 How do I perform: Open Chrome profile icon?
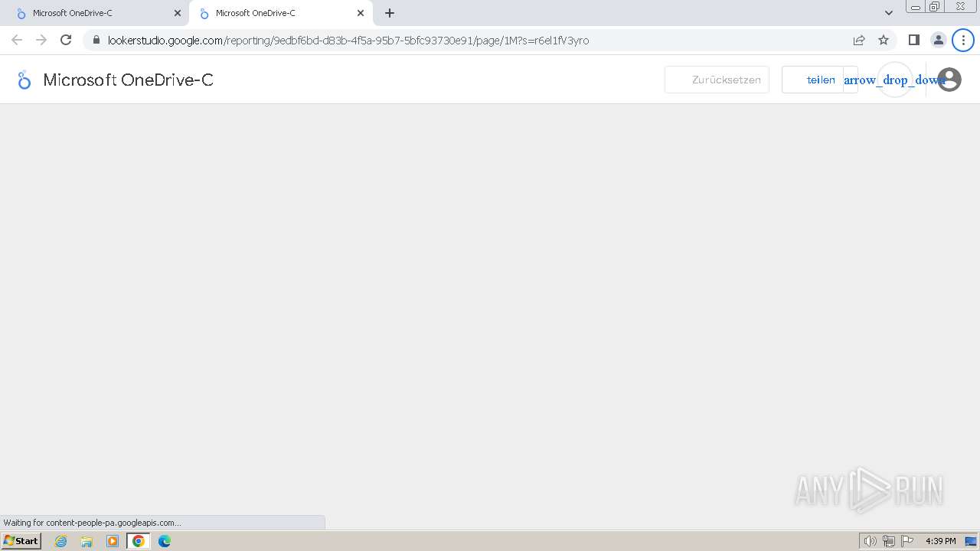938,40
